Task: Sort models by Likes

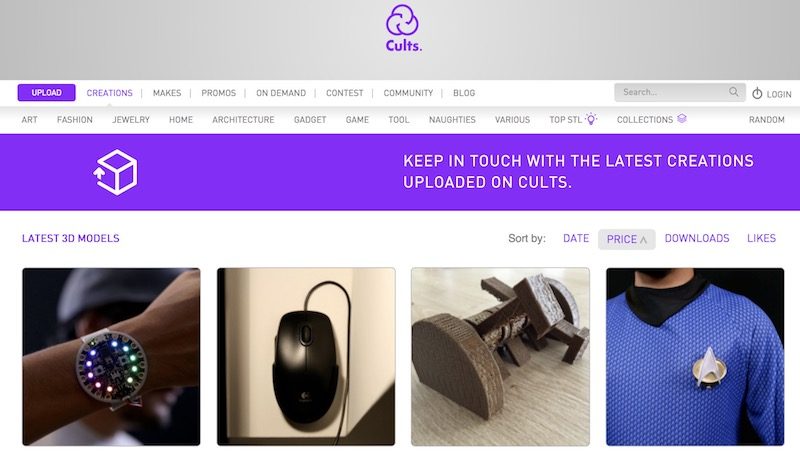Action: click(x=761, y=238)
